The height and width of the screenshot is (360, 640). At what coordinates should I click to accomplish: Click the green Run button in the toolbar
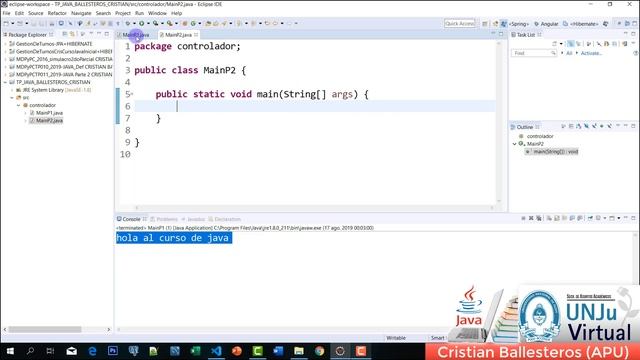click(141, 23)
